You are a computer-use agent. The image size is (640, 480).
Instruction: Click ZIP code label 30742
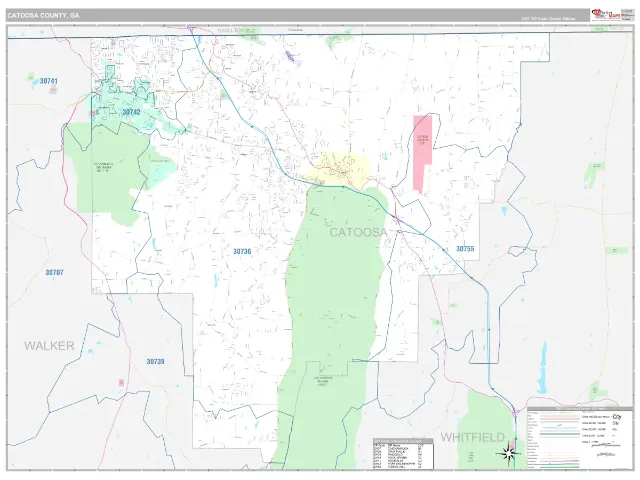[131, 112]
